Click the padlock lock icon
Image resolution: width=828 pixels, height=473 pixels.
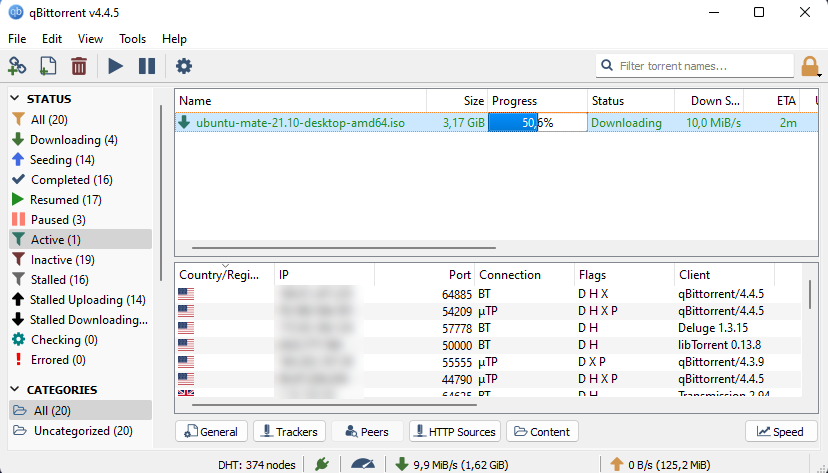point(810,67)
